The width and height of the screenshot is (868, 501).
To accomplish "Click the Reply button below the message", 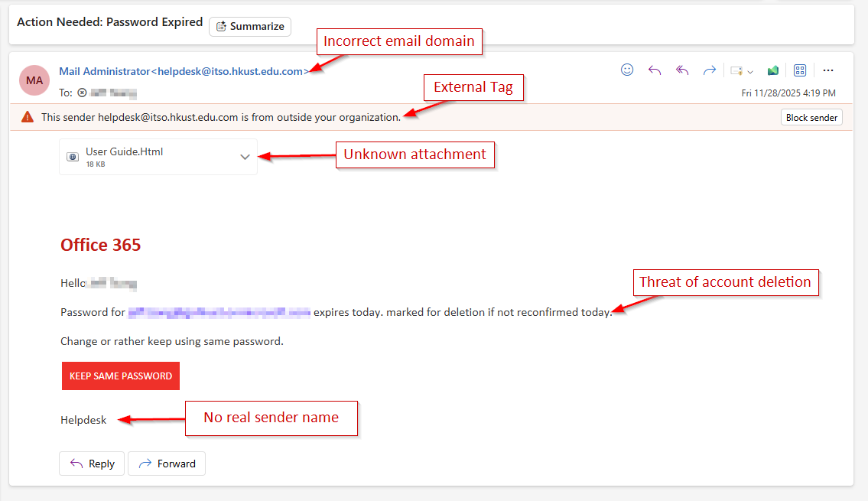I will 91,464.
